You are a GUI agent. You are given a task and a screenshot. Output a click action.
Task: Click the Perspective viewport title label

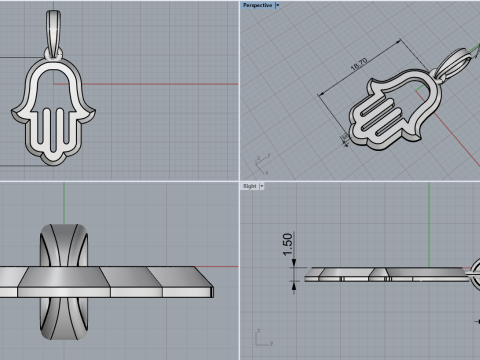point(257,5)
